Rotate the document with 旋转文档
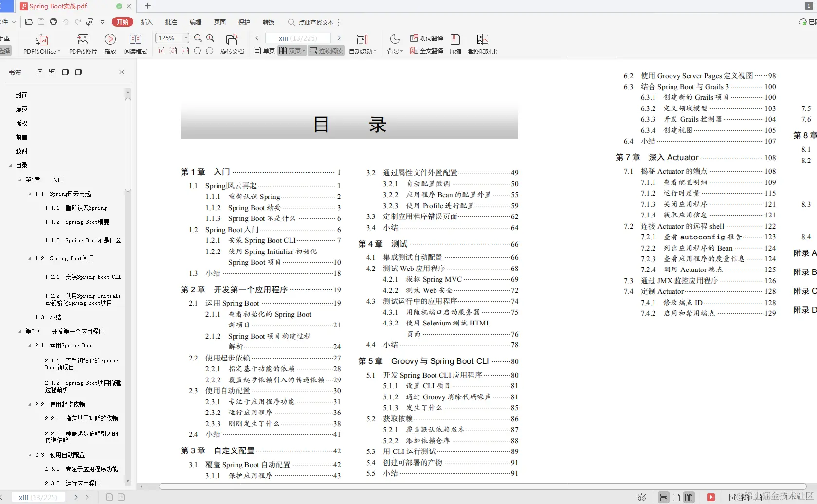This screenshot has height=504, width=817. [x=232, y=44]
